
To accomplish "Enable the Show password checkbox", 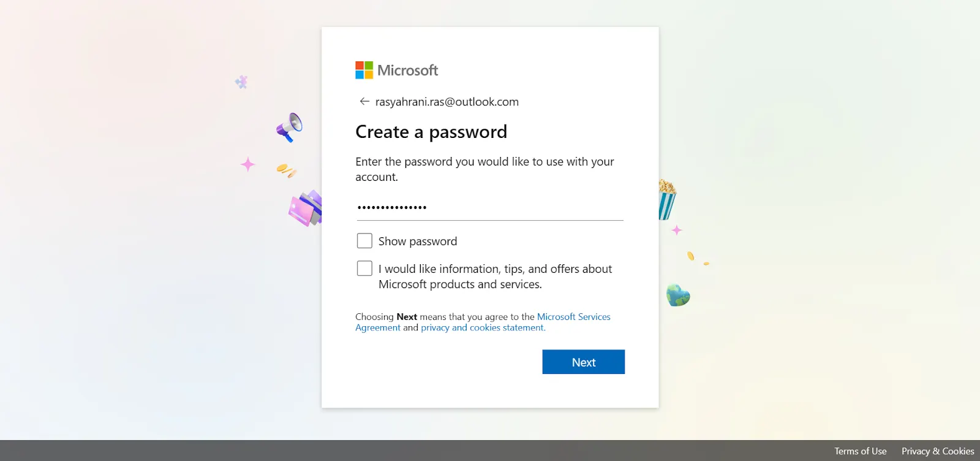I will click(x=364, y=241).
